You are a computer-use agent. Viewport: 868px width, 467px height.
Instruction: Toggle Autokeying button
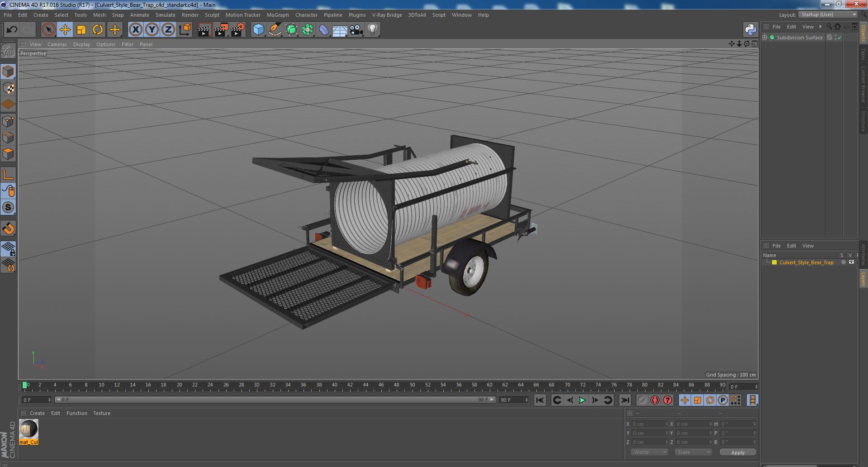pyautogui.click(x=655, y=400)
